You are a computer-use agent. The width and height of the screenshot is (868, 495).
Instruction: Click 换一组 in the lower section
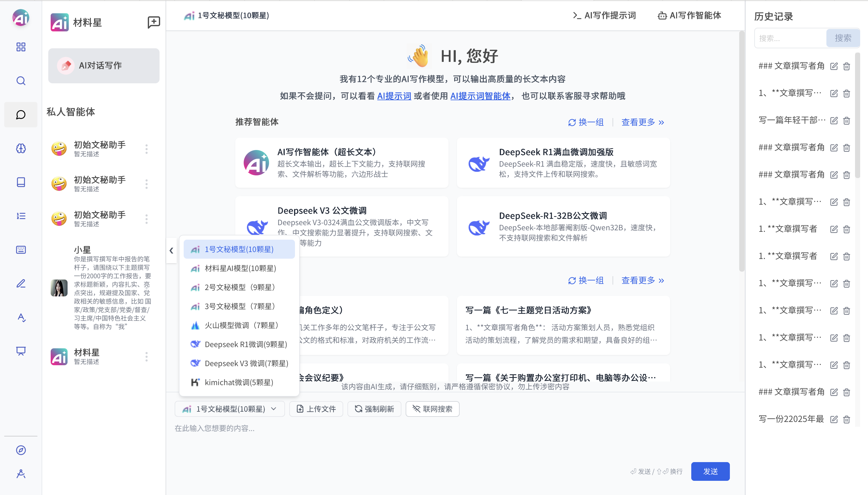(586, 280)
